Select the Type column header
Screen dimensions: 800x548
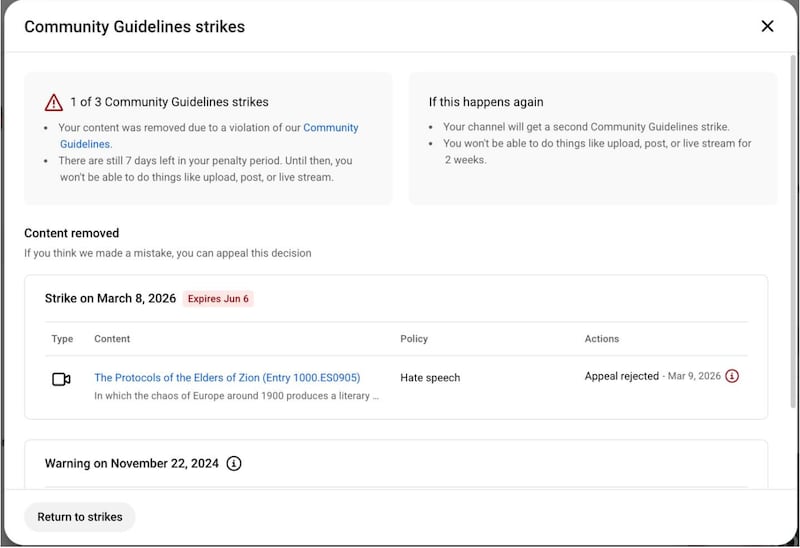click(x=62, y=339)
